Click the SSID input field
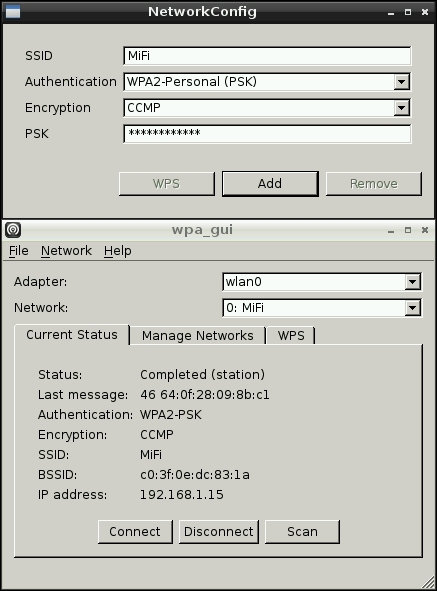Screen dimensions: 437x591 [x=267, y=56]
